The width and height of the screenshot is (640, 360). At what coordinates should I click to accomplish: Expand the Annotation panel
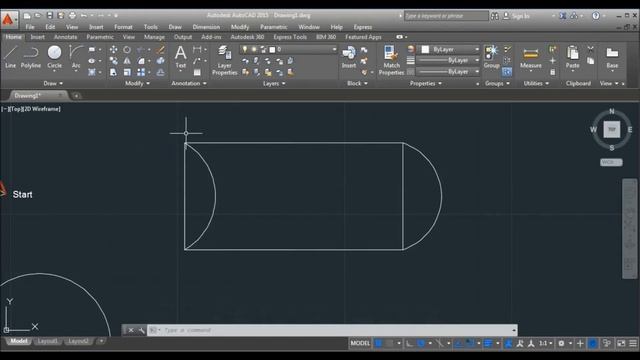point(189,83)
